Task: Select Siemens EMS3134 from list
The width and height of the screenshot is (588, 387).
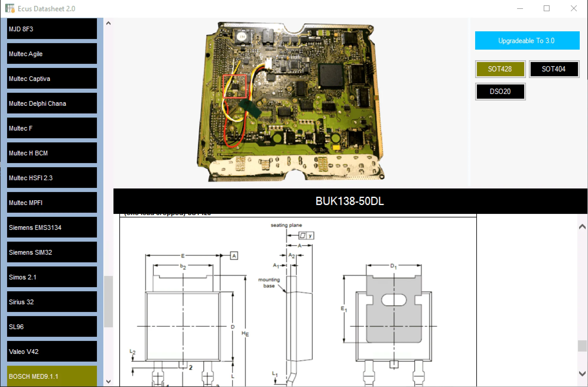Action: (52, 227)
